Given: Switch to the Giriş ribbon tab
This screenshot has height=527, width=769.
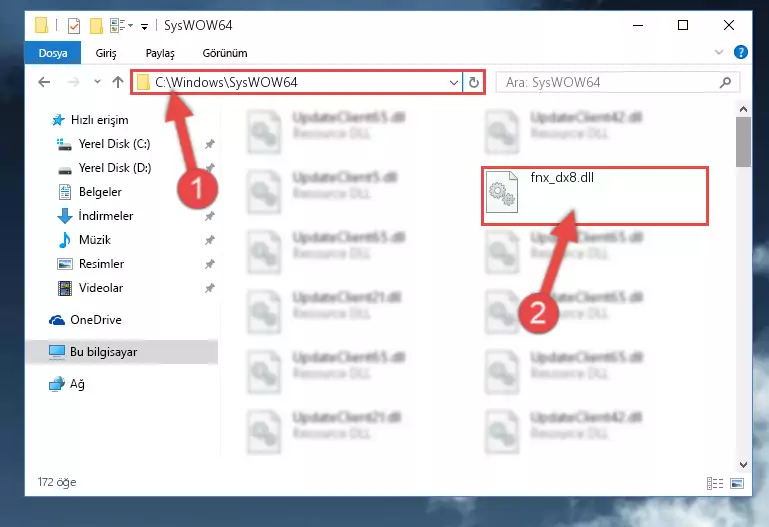Looking at the screenshot, I should coord(106,53).
